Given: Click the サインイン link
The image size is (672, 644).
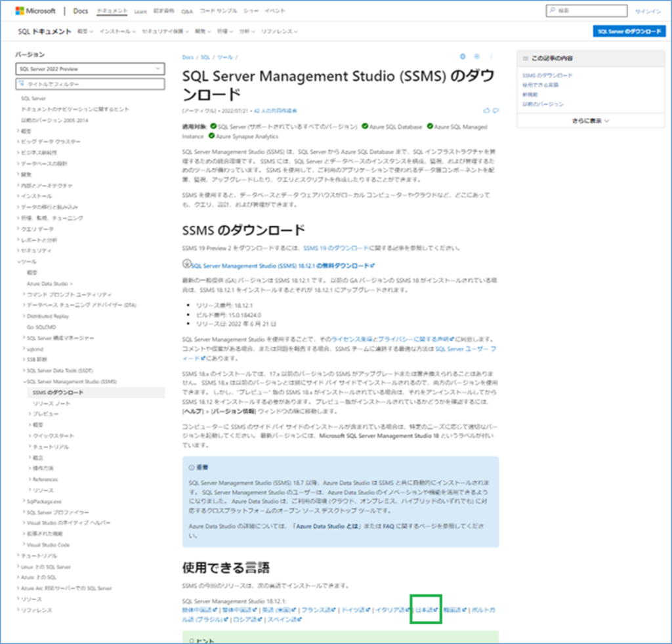Looking at the screenshot, I should pos(648,12).
